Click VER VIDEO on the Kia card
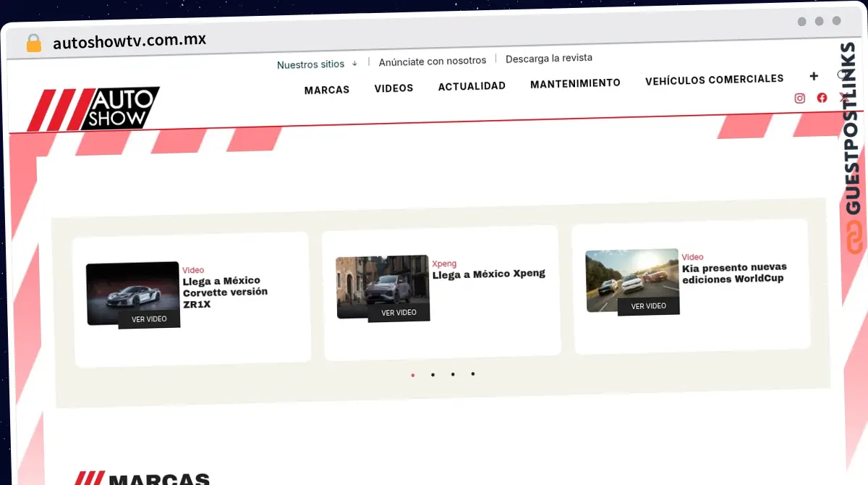Image resolution: width=868 pixels, height=485 pixels. tap(648, 306)
